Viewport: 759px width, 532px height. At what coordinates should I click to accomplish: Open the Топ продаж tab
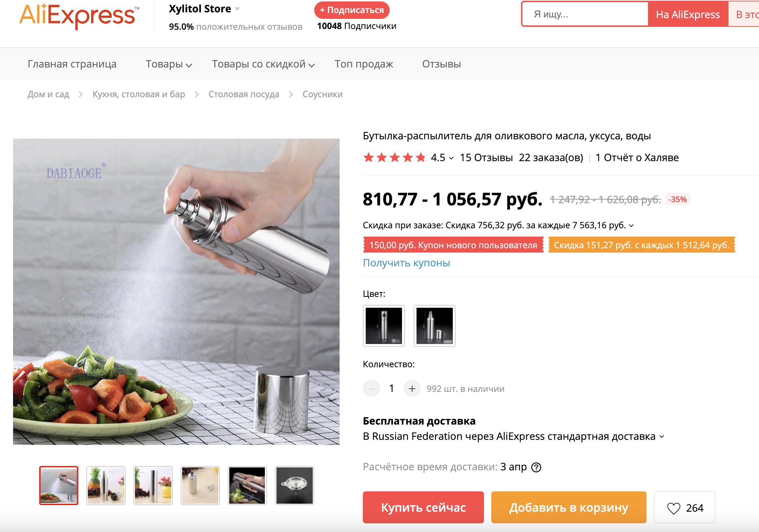[364, 64]
